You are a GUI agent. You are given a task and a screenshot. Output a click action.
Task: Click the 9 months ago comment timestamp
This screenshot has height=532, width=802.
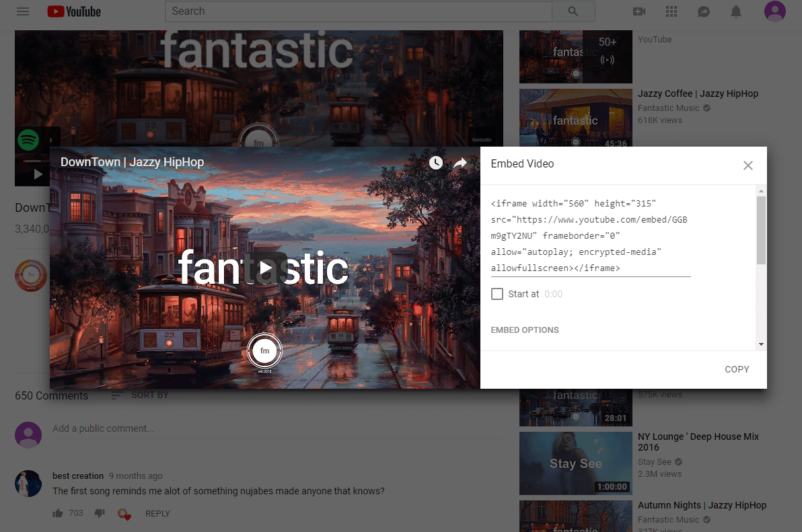(x=135, y=476)
